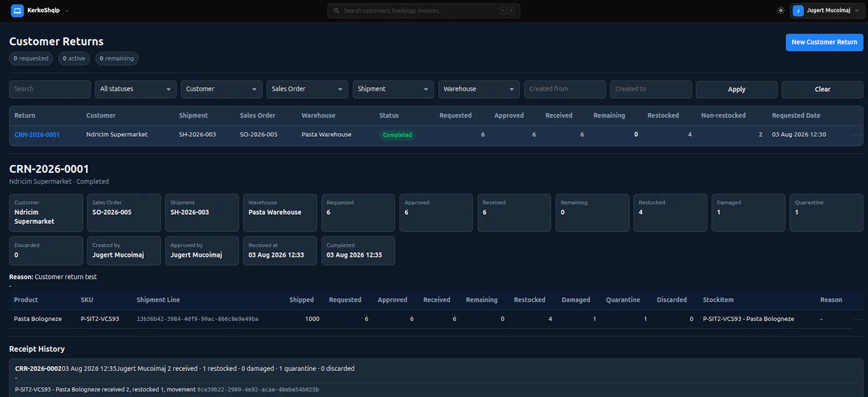Screen dimensions: 868x397
Task: Open the All statuses dropdown
Action: [x=136, y=89]
